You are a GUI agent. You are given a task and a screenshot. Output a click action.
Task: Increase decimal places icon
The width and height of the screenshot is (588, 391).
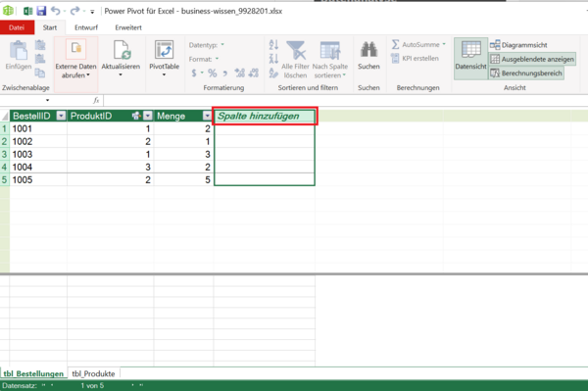pos(240,73)
